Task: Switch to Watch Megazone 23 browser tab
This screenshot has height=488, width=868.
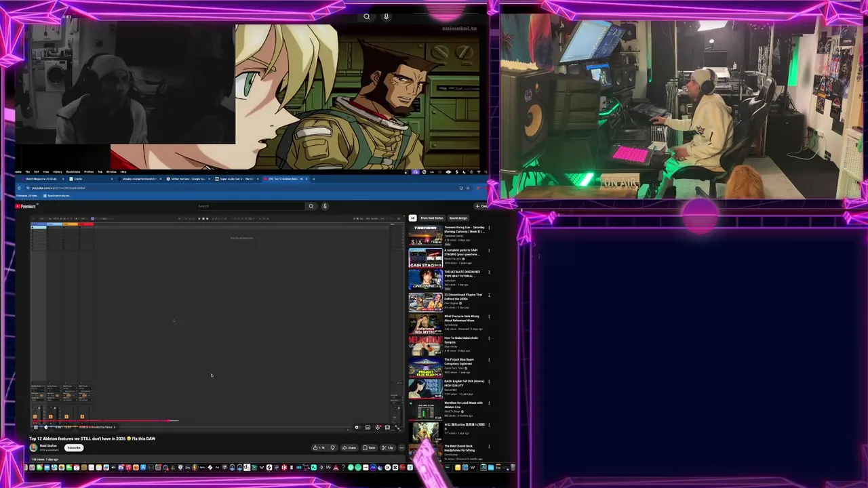Action: (x=41, y=179)
